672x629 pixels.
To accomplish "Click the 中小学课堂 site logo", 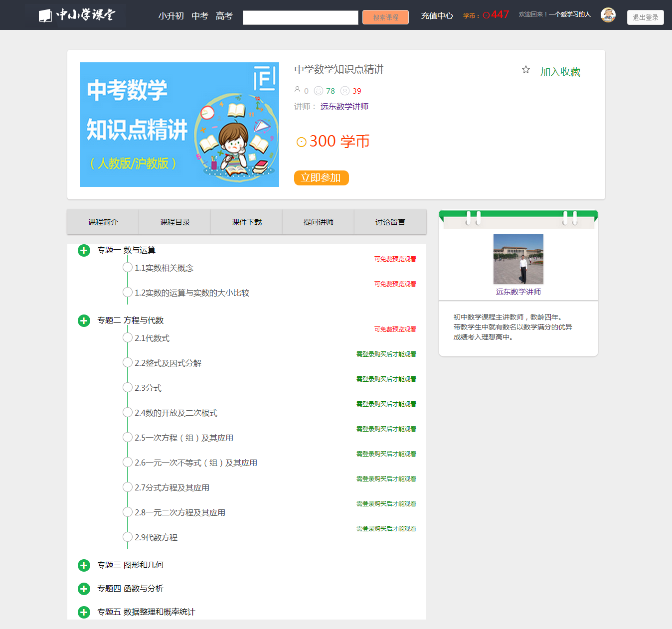I will click(x=77, y=15).
